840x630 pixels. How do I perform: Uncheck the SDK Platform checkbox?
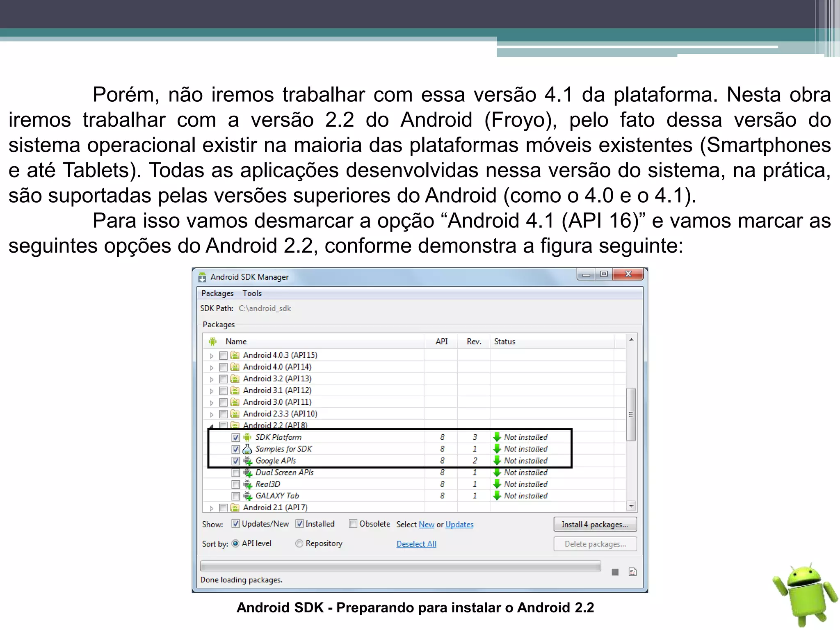236,437
